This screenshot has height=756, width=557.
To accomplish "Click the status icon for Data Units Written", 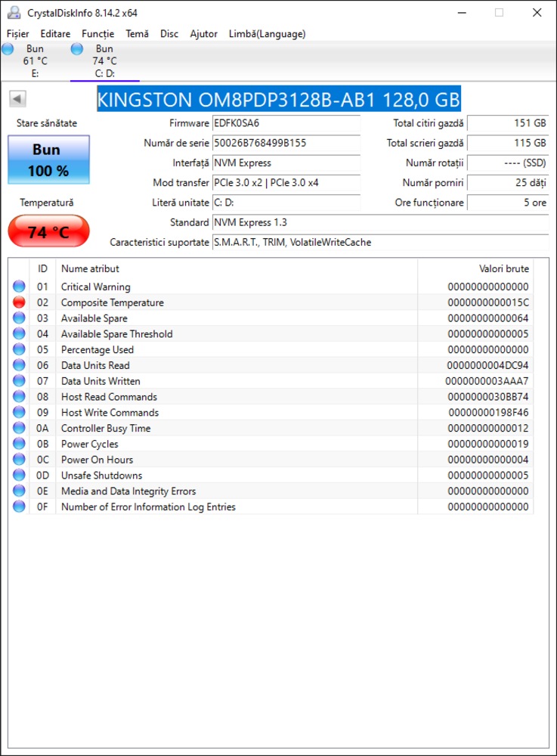I will (20, 381).
